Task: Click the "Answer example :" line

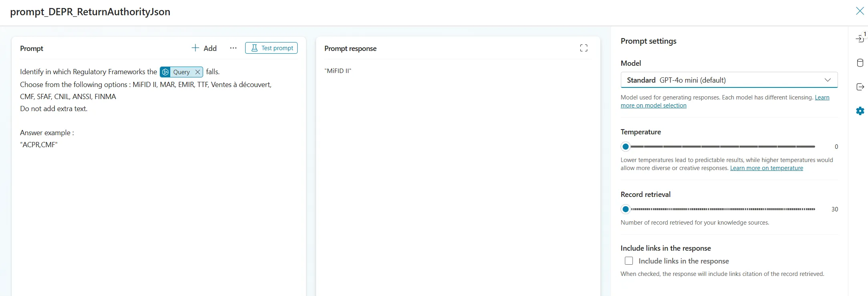Action: pyautogui.click(x=47, y=133)
